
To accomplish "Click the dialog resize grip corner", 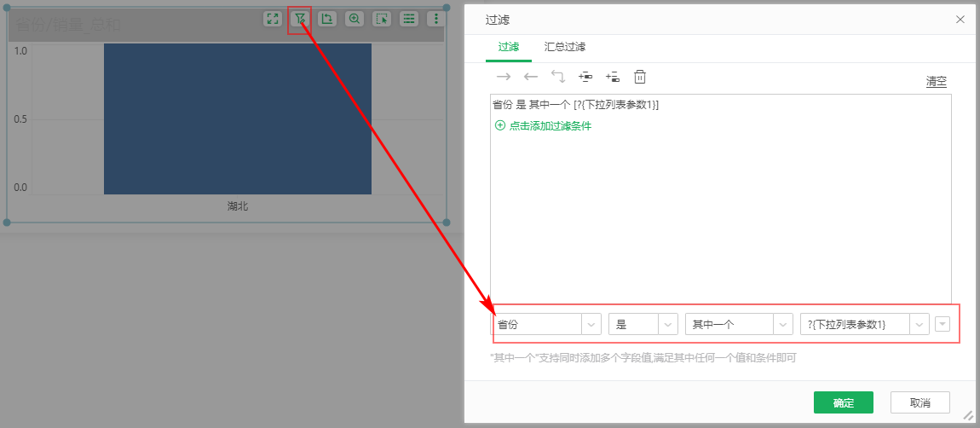I will (969, 415).
